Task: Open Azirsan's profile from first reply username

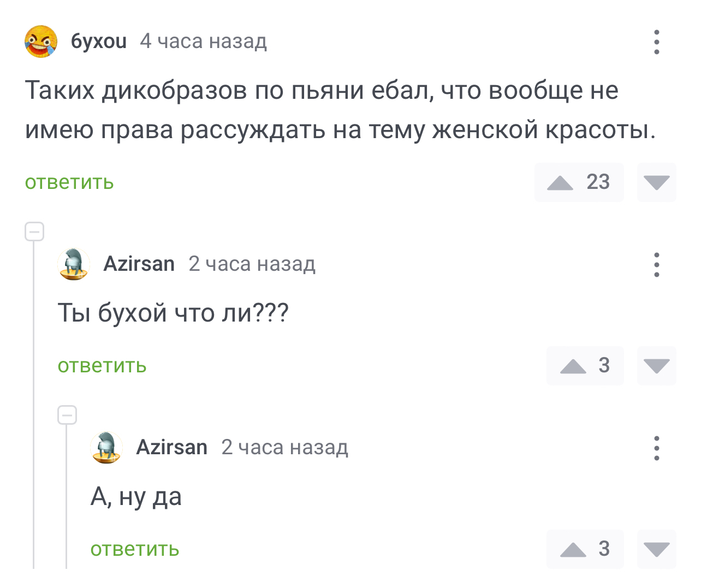Action: 139,264
